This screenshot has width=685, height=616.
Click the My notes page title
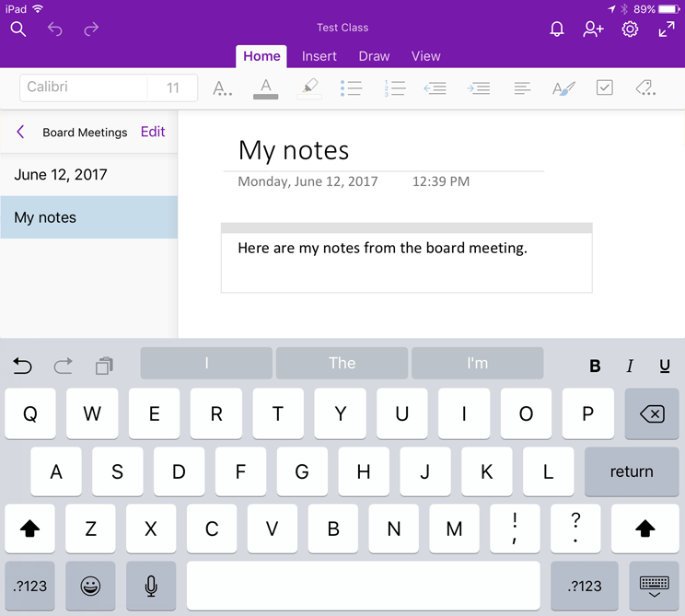coord(294,151)
